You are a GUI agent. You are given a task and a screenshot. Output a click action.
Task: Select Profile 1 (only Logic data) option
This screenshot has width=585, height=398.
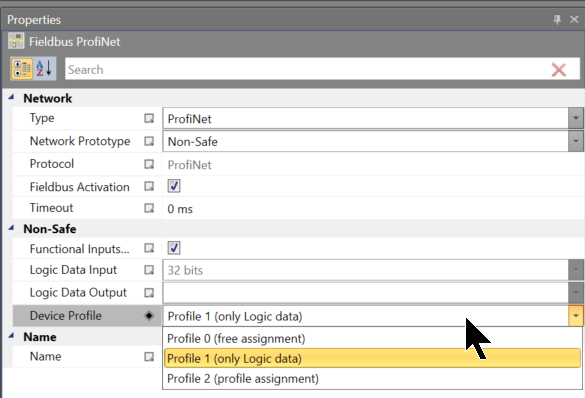pyautogui.click(x=372, y=358)
